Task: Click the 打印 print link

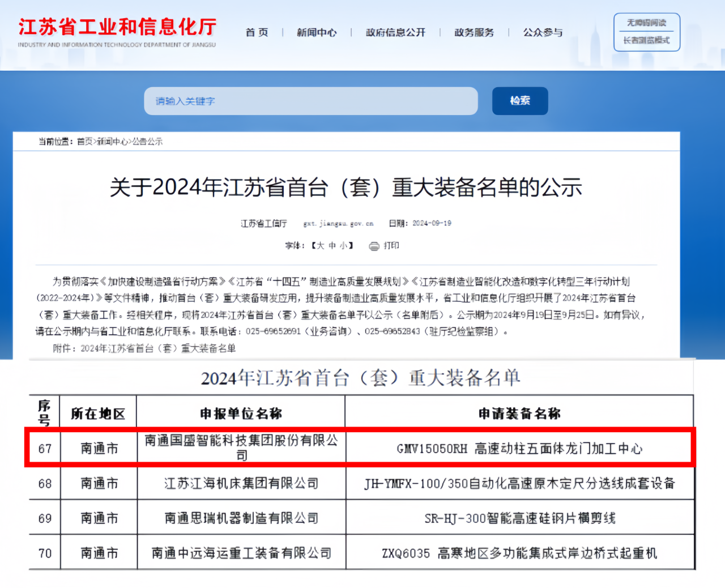Action: pyautogui.click(x=391, y=246)
